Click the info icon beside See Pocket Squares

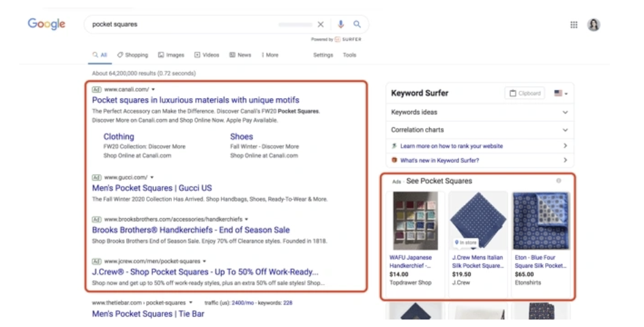coord(559,181)
